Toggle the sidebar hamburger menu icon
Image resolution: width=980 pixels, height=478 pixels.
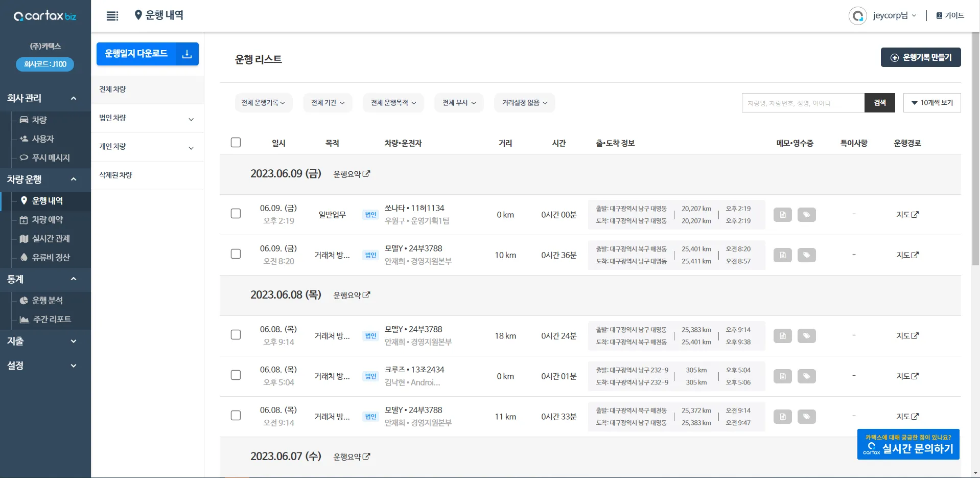coord(112,16)
